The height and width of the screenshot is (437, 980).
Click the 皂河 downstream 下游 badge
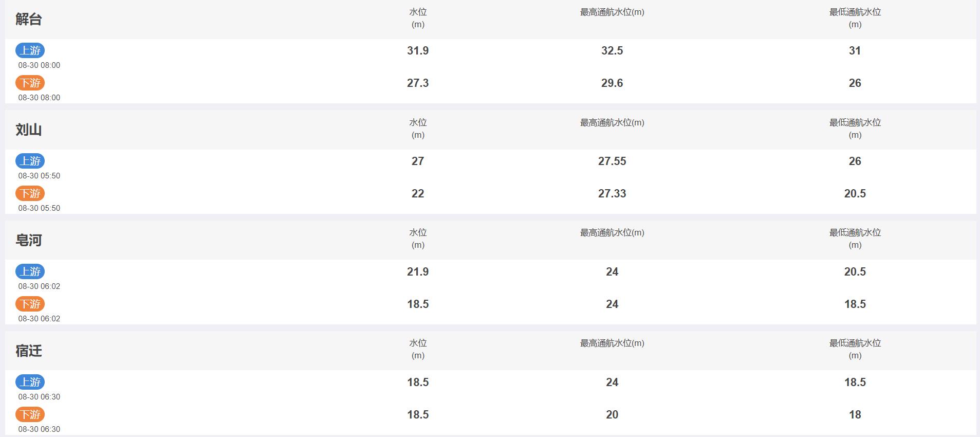[x=30, y=304]
